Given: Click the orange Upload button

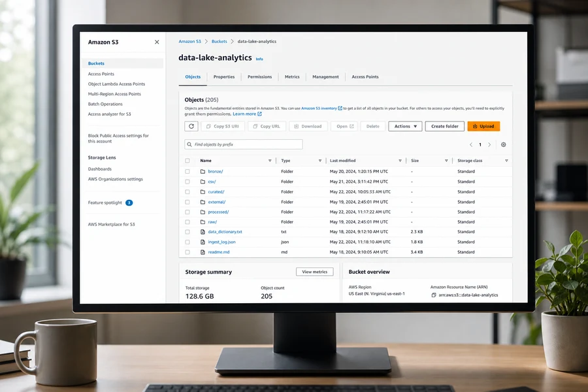Looking at the screenshot, I should 483,126.
